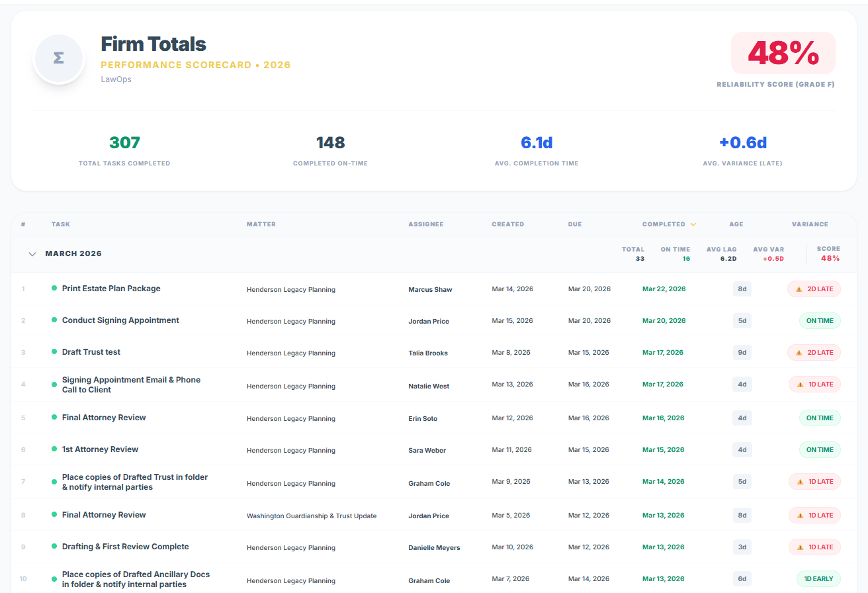Click the 48% reliability score badge

pos(783,53)
